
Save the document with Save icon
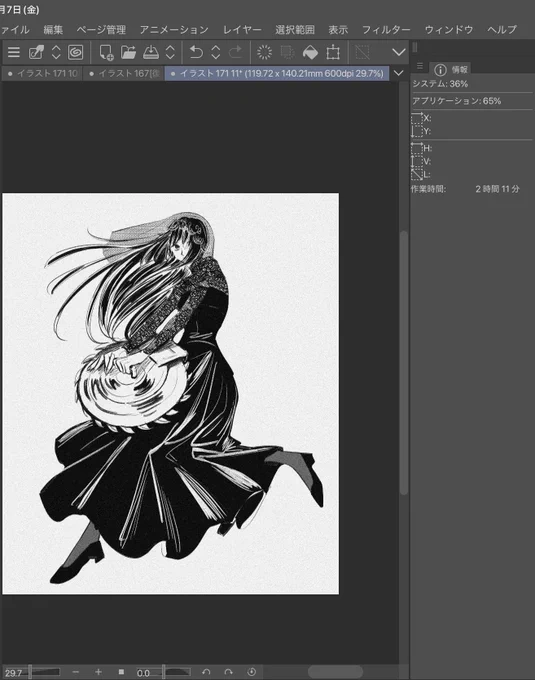150,52
